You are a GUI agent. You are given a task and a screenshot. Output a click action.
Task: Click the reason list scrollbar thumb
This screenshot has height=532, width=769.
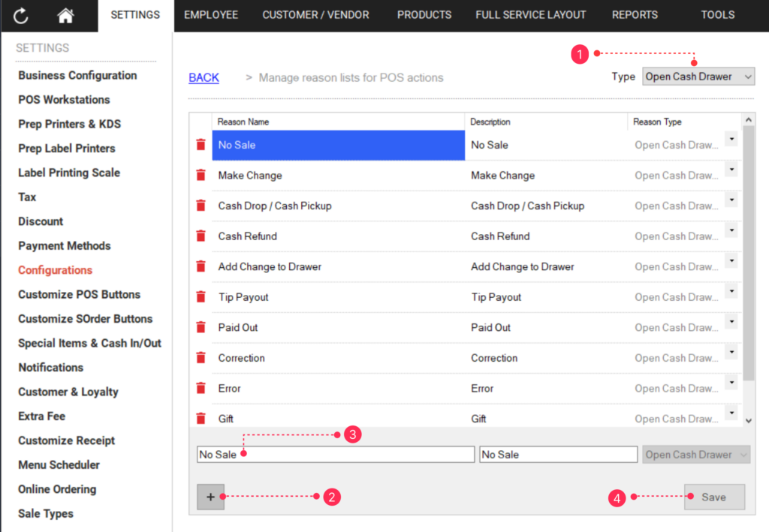tap(749, 253)
